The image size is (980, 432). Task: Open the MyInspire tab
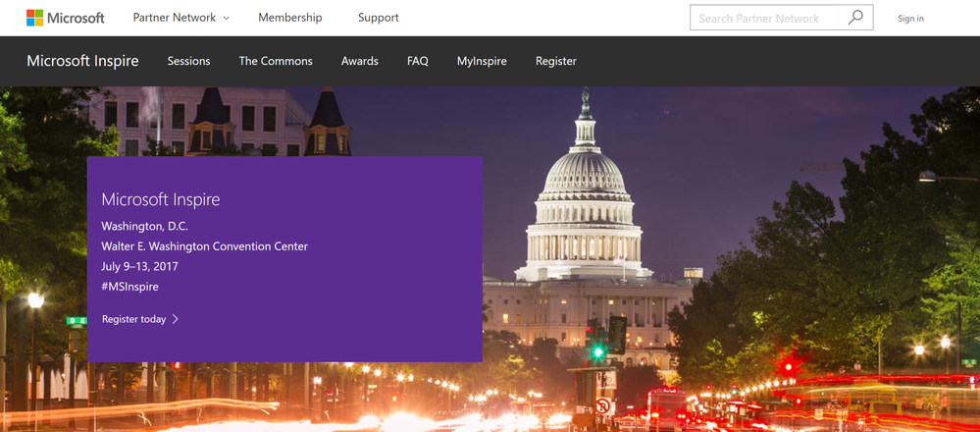[482, 61]
